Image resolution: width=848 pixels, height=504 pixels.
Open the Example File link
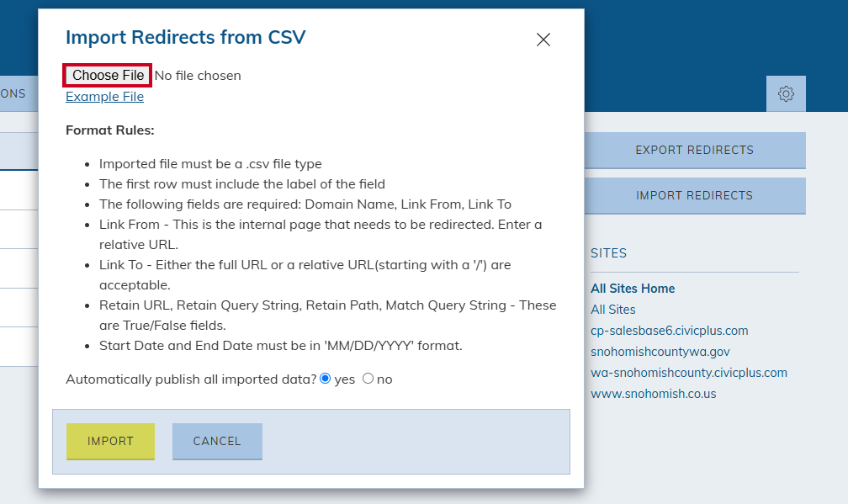click(x=104, y=97)
